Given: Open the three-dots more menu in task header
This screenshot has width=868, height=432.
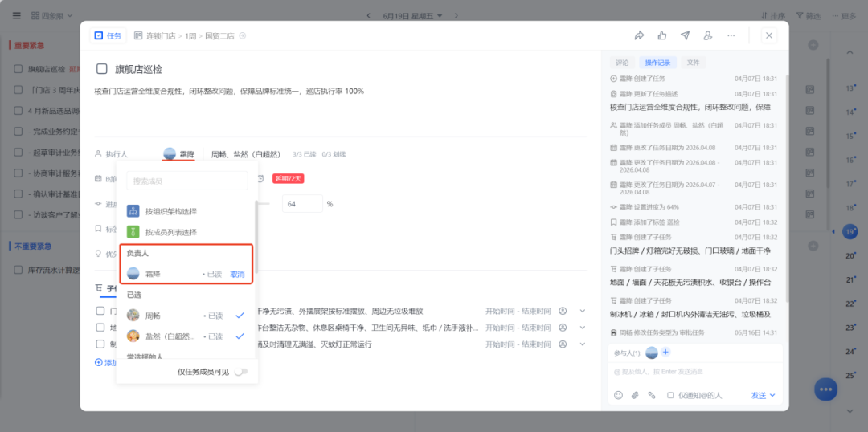Looking at the screenshot, I should pyautogui.click(x=731, y=35).
